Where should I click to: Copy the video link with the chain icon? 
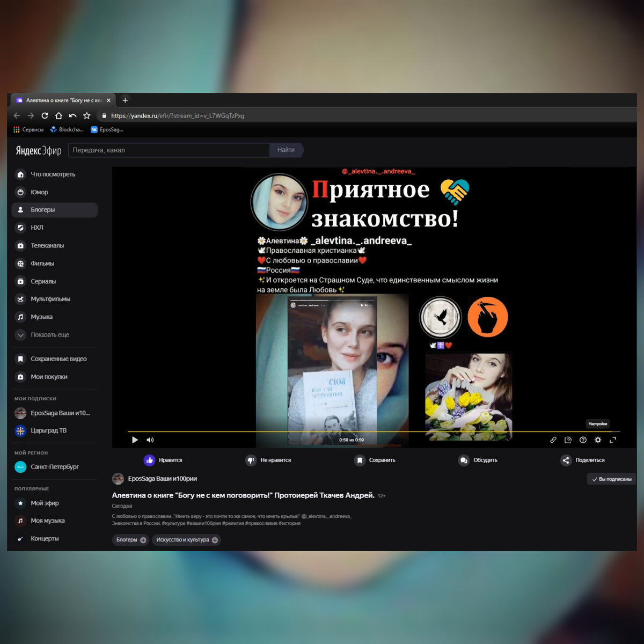pyautogui.click(x=553, y=440)
